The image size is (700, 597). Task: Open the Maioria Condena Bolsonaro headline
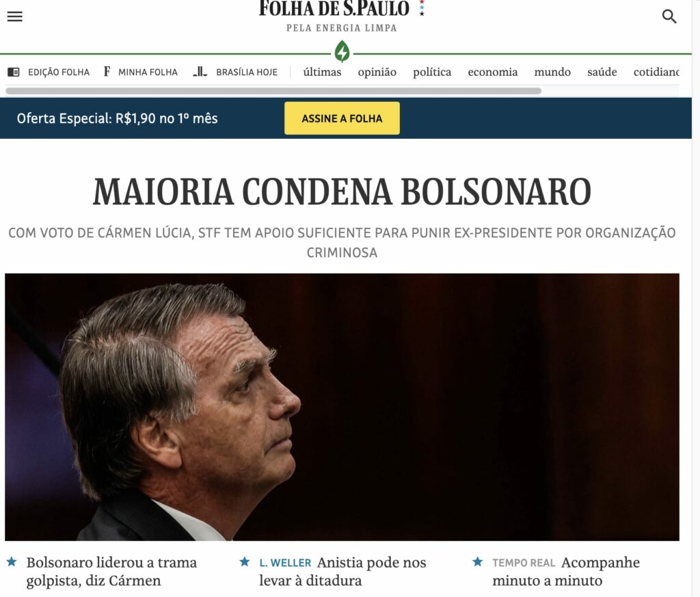pyautogui.click(x=342, y=192)
